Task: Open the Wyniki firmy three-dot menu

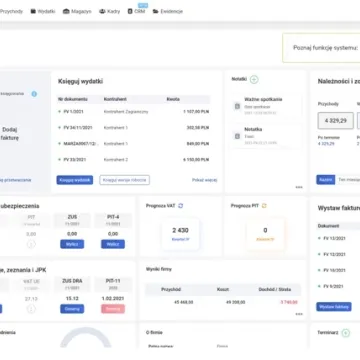Action: coord(299,314)
